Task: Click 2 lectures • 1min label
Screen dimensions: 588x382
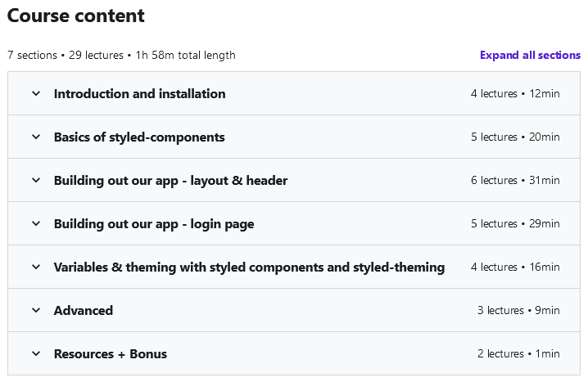Action: [518, 353]
